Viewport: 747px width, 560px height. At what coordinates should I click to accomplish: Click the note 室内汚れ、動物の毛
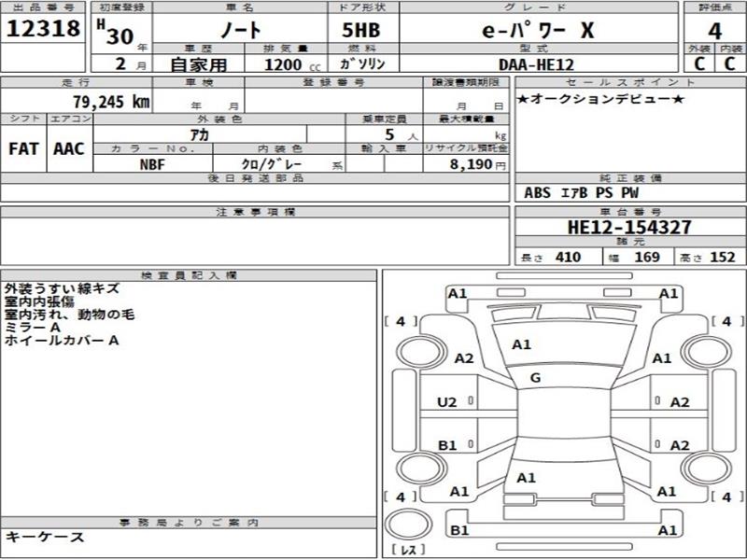(69, 315)
